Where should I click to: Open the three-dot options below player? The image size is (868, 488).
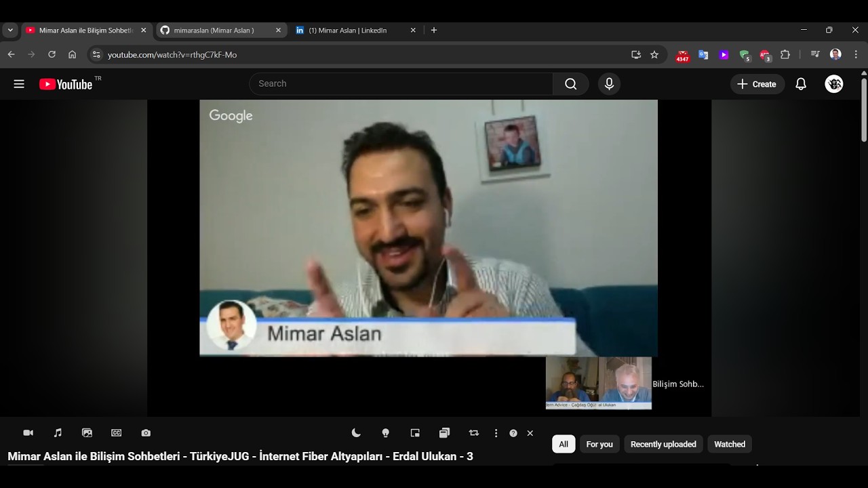pyautogui.click(x=496, y=433)
